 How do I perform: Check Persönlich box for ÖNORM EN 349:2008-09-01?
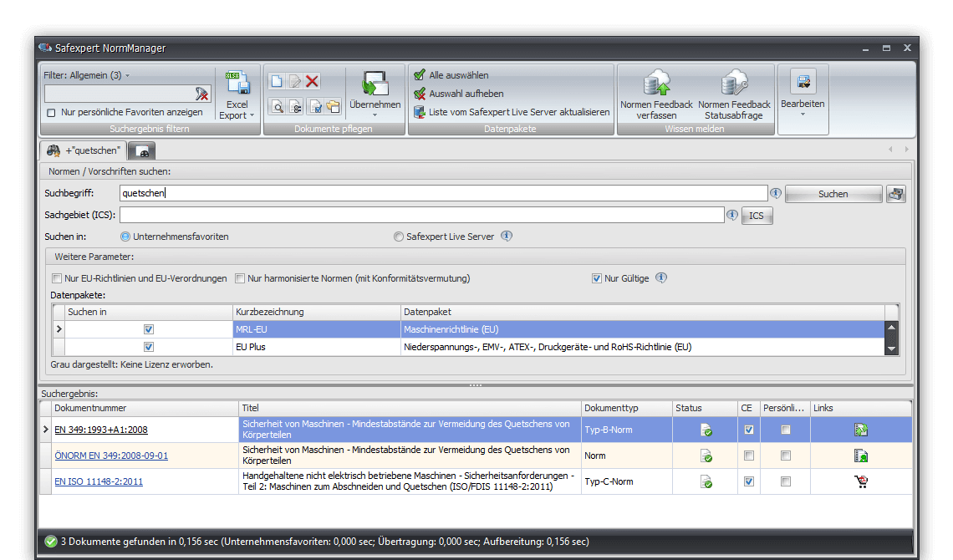click(786, 456)
